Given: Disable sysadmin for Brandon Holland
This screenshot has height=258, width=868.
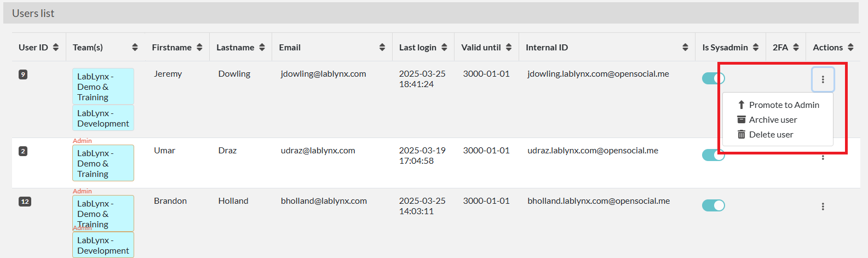Looking at the screenshot, I should click(x=713, y=205).
